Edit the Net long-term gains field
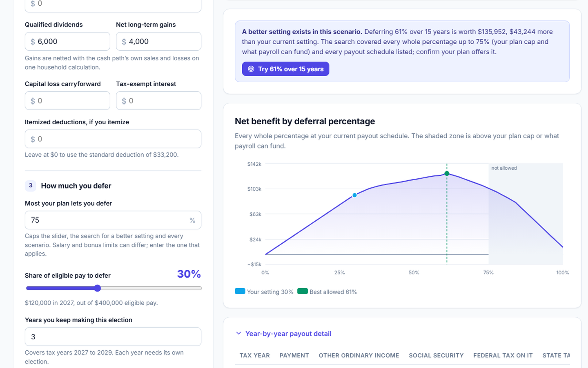 [x=158, y=42]
